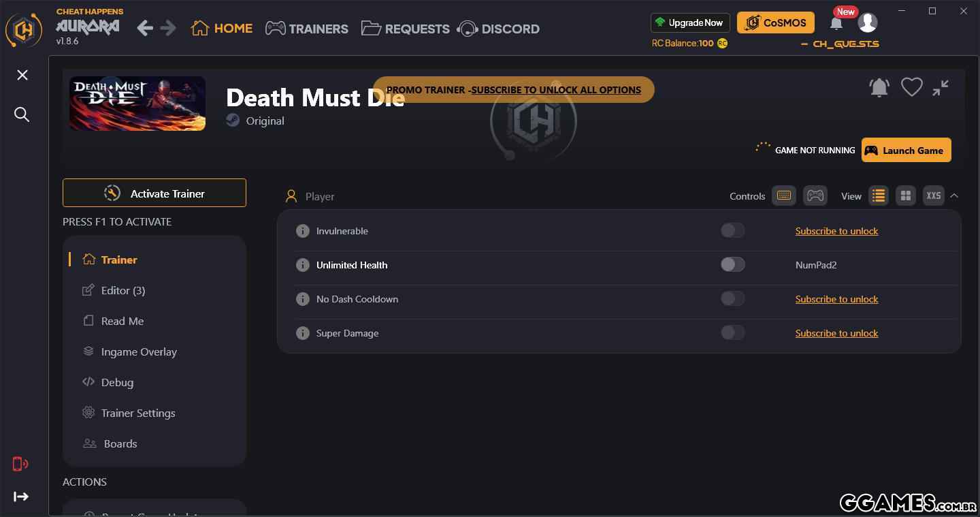
Task: Click the game alert bell icon
Action: [879, 87]
